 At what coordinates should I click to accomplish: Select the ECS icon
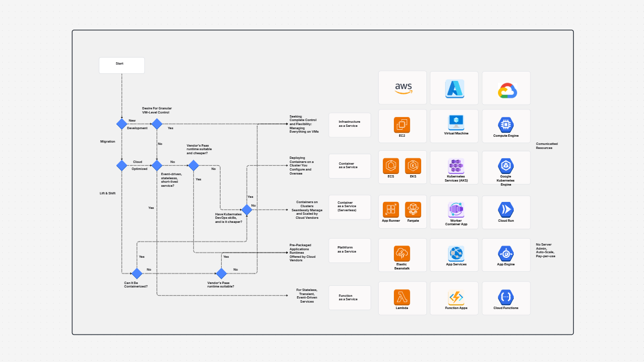pos(390,166)
